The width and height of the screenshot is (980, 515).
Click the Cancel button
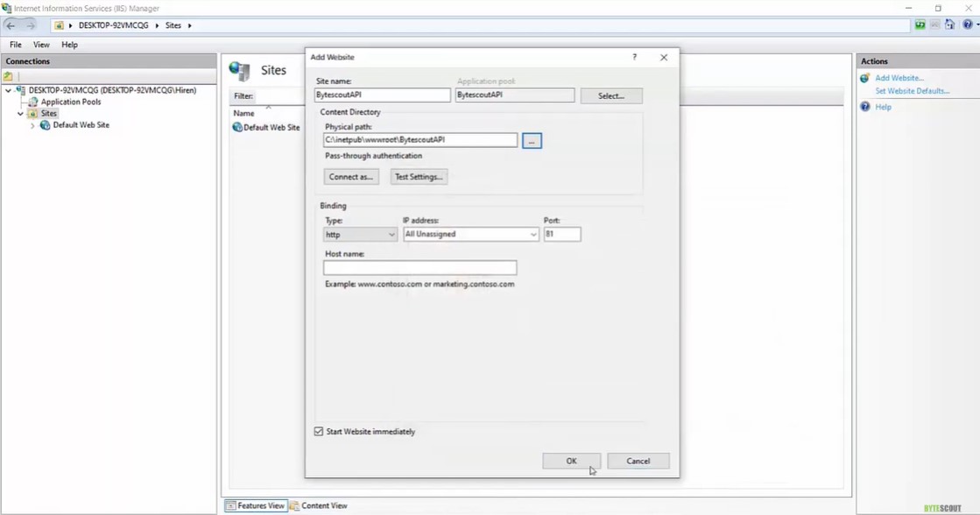638,462
